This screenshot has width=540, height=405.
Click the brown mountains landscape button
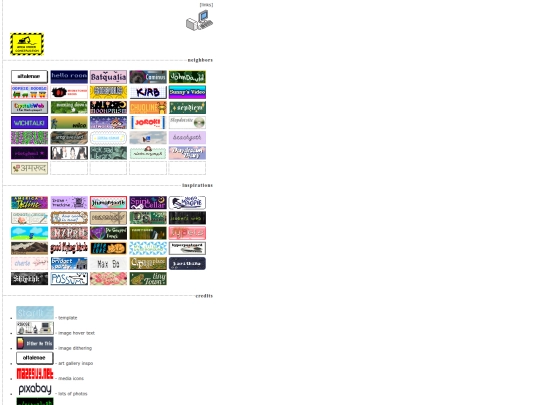click(x=30, y=248)
